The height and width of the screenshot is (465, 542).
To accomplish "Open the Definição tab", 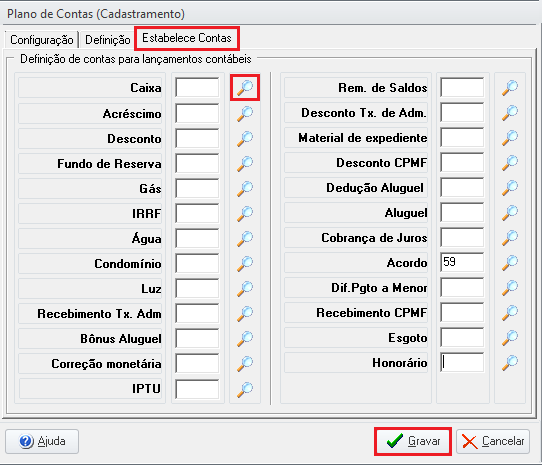I will click(x=108, y=40).
